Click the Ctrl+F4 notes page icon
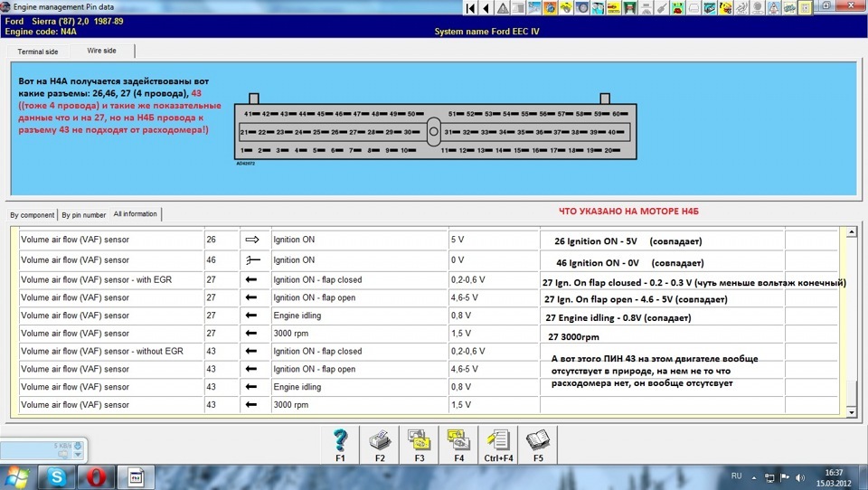868x490 pixels. coord(498,445)
